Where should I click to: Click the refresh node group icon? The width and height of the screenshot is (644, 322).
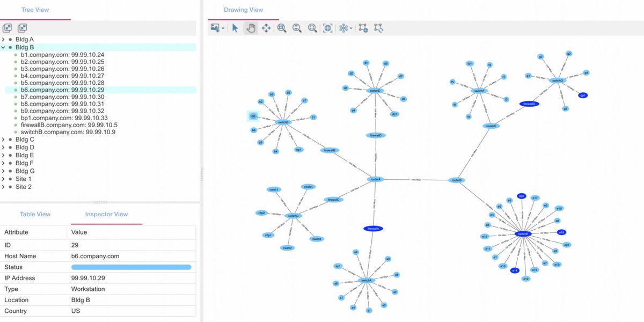379,28
